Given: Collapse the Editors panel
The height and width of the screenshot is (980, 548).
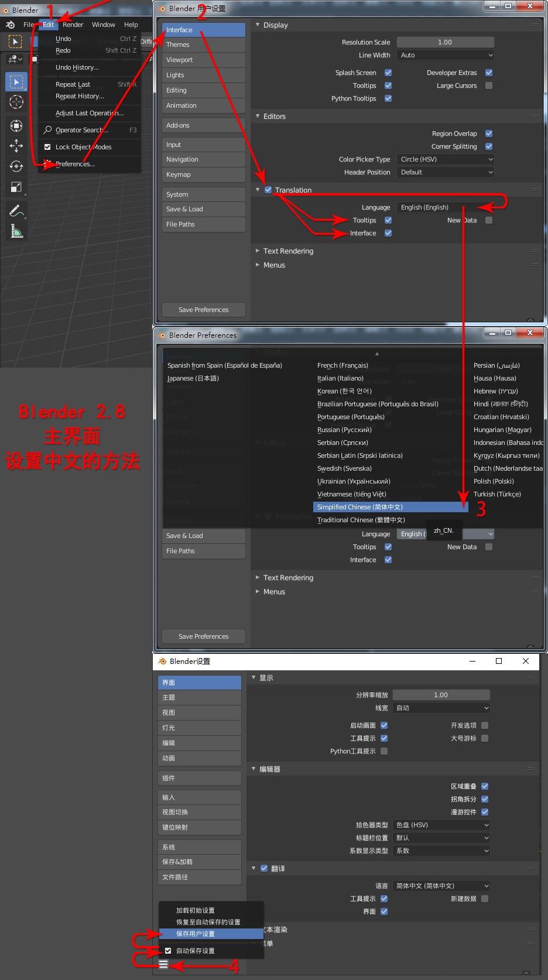Looking at the screenshot, I should click(258, 116).
